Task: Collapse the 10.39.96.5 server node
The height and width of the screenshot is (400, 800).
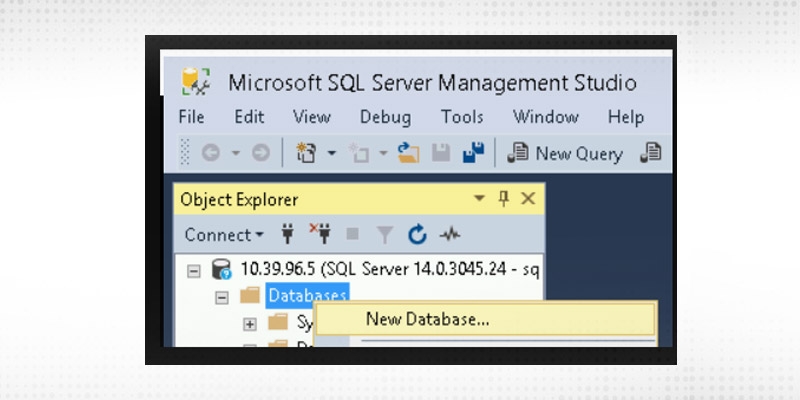Action: (x=193, y=271)
